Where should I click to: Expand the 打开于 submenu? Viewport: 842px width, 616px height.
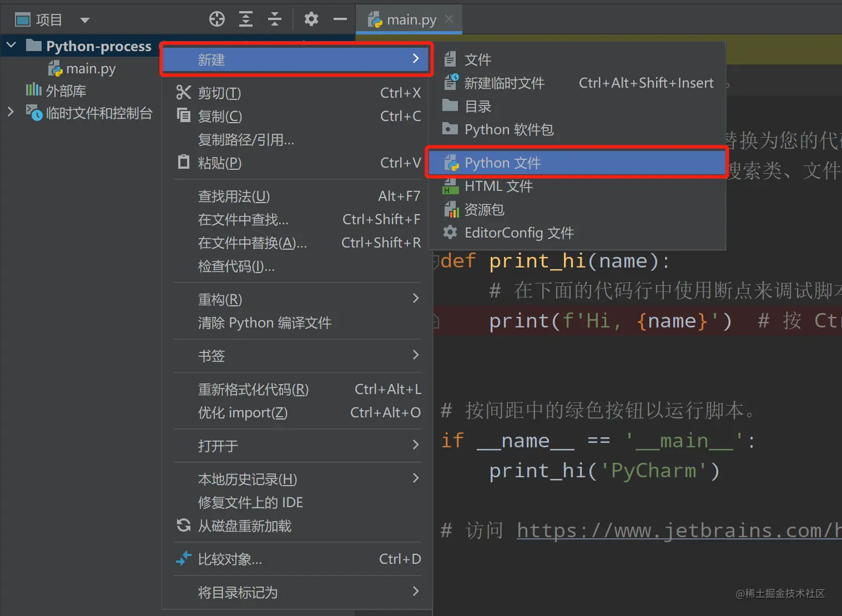tap(298, 446)
